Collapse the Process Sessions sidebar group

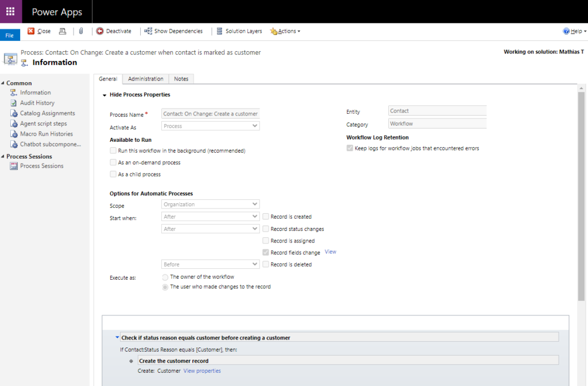3,156
